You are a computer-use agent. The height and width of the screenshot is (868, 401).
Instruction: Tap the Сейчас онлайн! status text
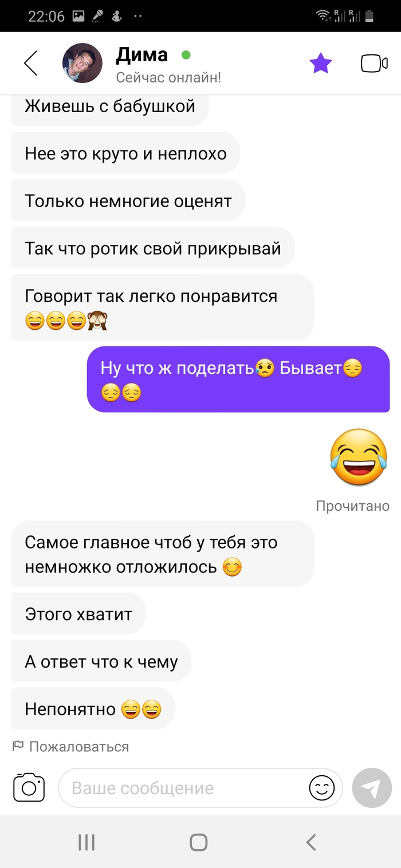click(168, 77)
